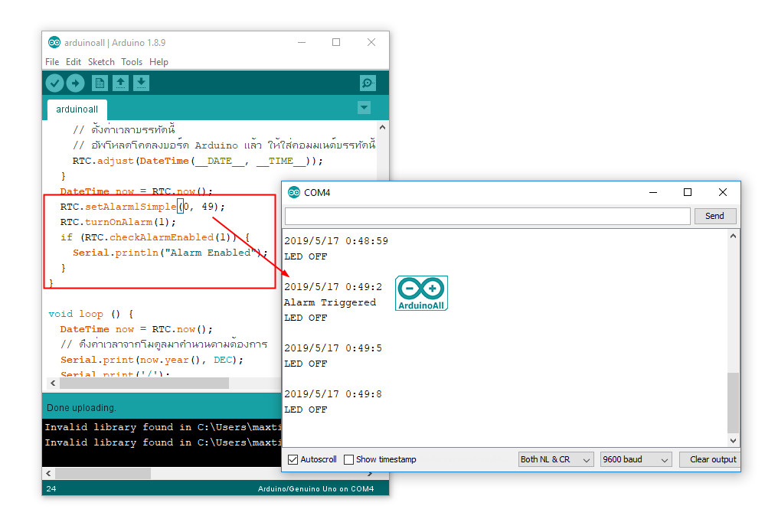Click the Verify sketch checkmark icon
Screen dimensions: 778x532
[54, 83]
